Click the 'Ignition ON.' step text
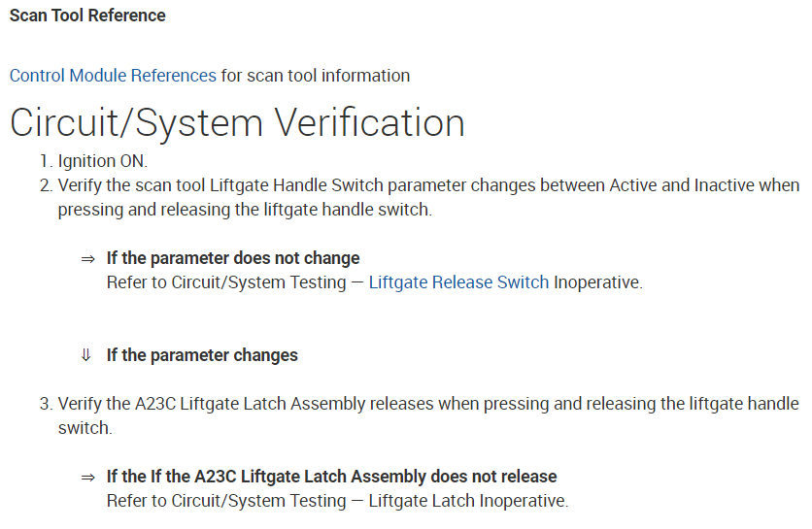Image resolution: width=812 pixels, height=529 pixels. point(103,161)
